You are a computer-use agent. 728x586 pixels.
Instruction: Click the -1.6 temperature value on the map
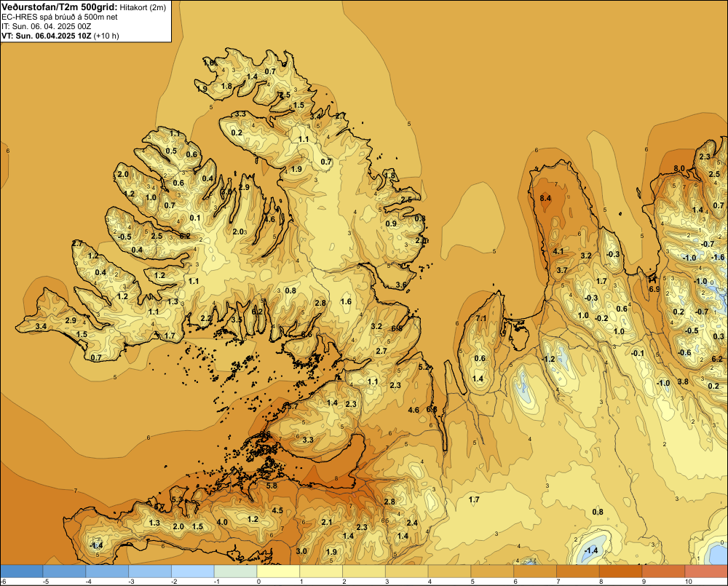click(718, 257)
